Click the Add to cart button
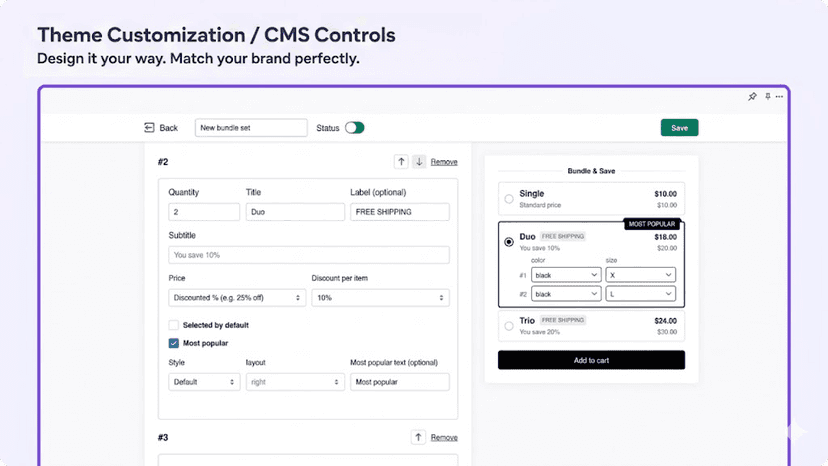828x466 pixels. pyautogui.click(x=591, y=360)
